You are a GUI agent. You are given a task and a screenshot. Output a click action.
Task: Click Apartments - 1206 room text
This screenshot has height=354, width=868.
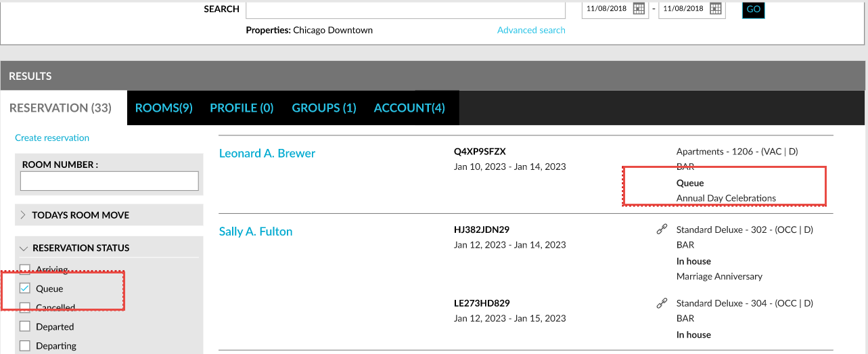(x=737, y=152)
